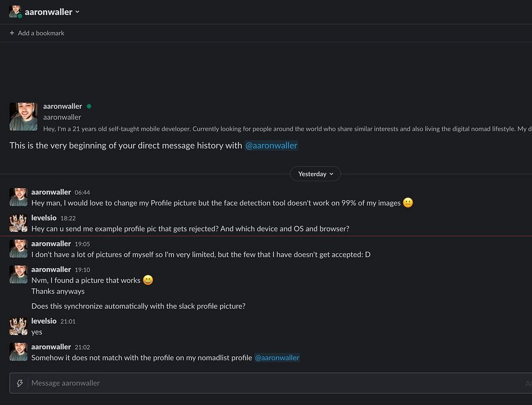Viewport: 532px width, 405px height.
Task: Click levelsio sender name at 21:01
Action: tap(44, 321)
